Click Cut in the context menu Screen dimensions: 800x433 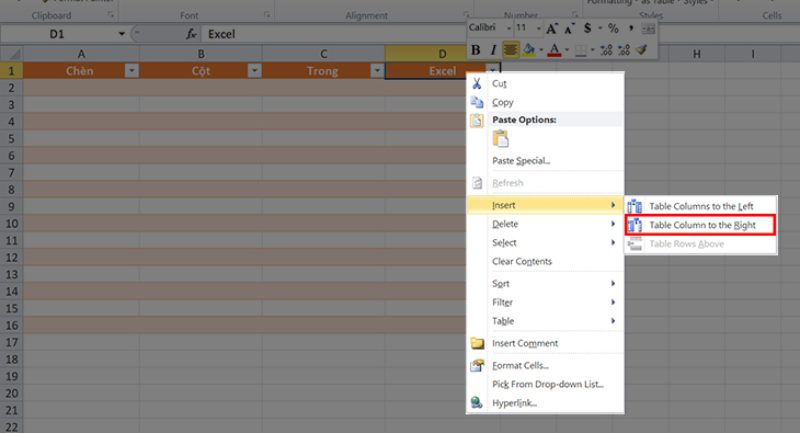click(x=500, y=84)
